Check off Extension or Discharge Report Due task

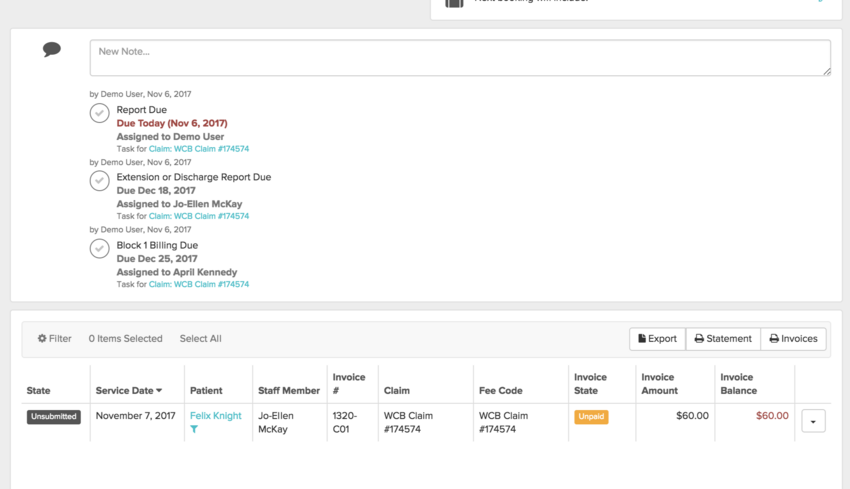tap(99, 181)
